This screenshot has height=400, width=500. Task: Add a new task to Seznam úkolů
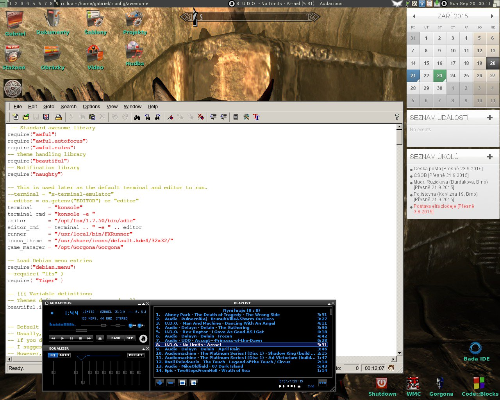coord(490,156)
